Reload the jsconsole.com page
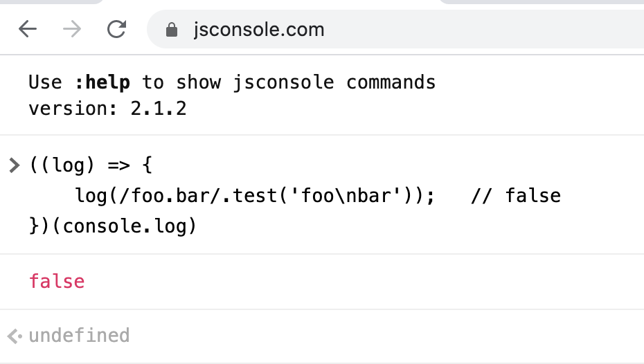644x364 pixels. pyautogui.click(x=116, y=30)
